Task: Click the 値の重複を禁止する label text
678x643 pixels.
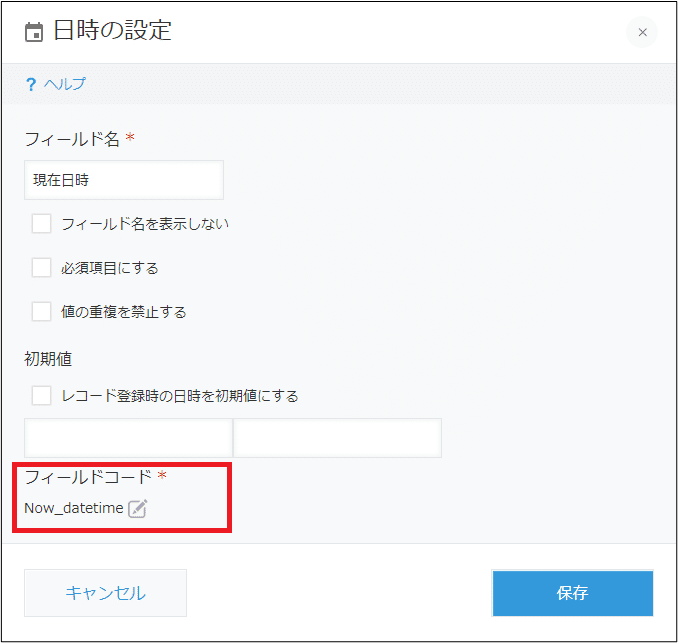Action: point(124,312)
